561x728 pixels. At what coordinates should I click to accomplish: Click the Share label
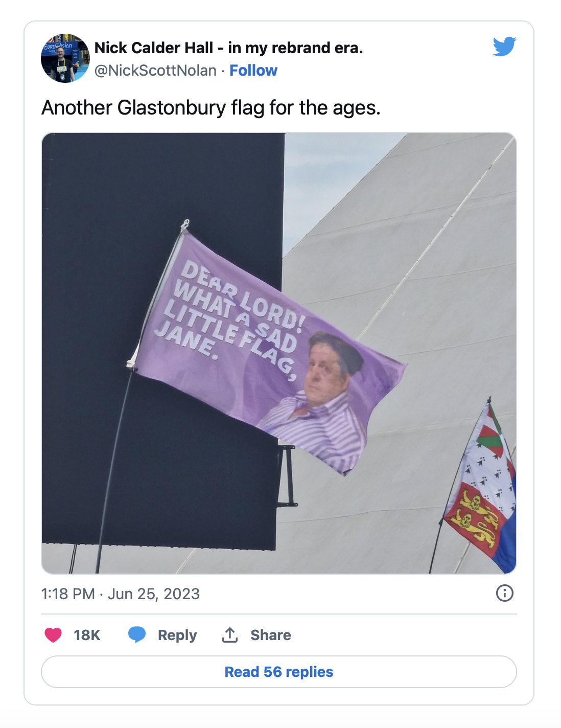pos(271,635)
